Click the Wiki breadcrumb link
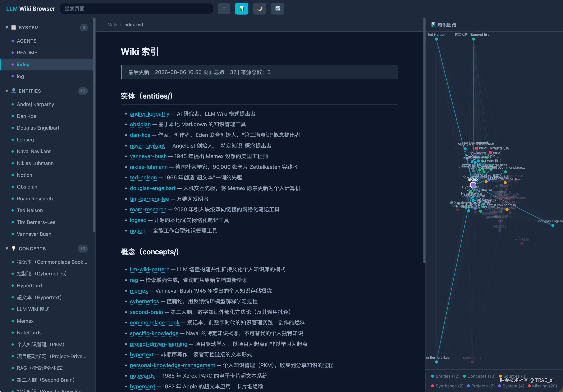563x392 pixels. coord(112,25)
